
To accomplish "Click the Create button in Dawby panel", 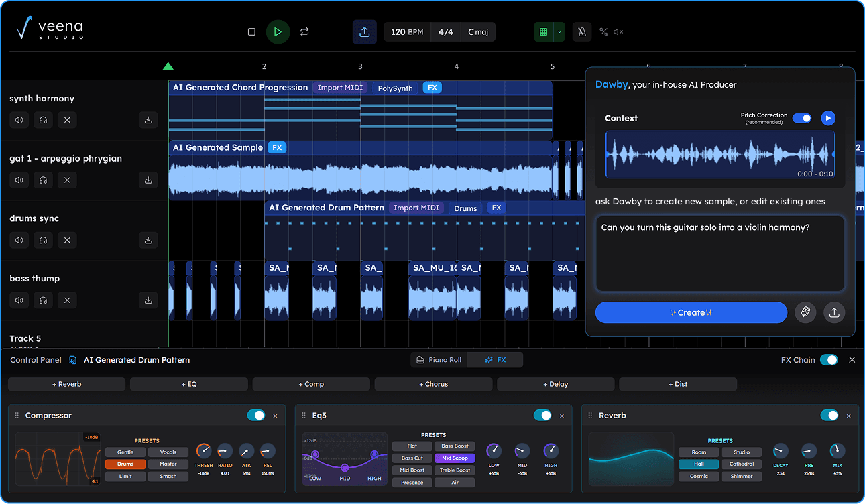I will point(691,312).
